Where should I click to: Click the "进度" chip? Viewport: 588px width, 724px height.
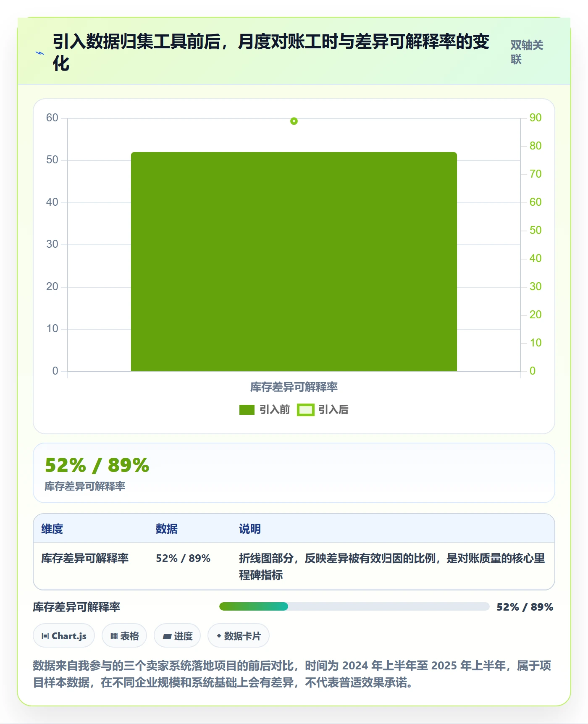click(x=177, y=636)
